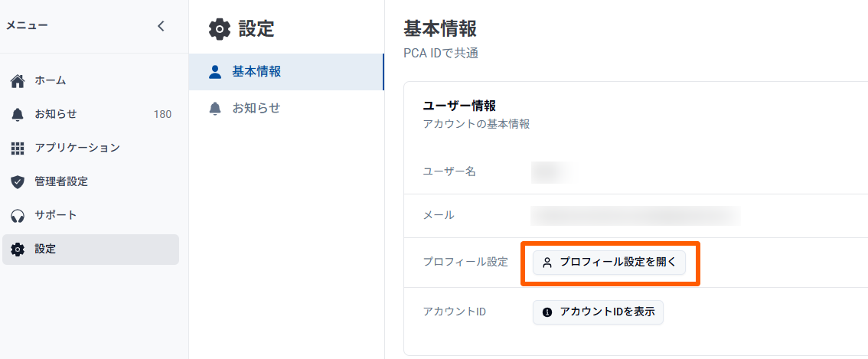
Task: Click the large gear icon beside 設定 heading
Action: click(220, 29)
